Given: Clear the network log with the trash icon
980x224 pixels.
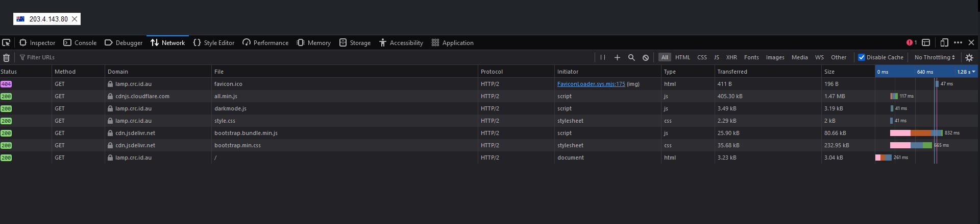Looking at the screenshot, I should coord(6,58).
